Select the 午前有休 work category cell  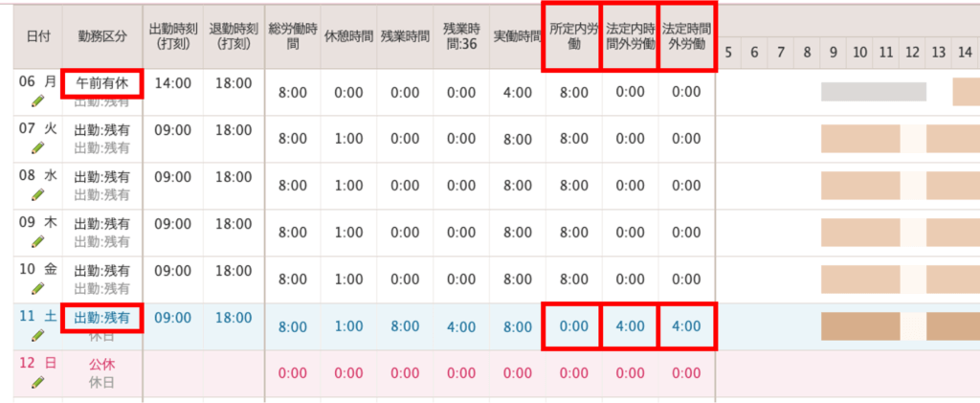pos(102,83)
